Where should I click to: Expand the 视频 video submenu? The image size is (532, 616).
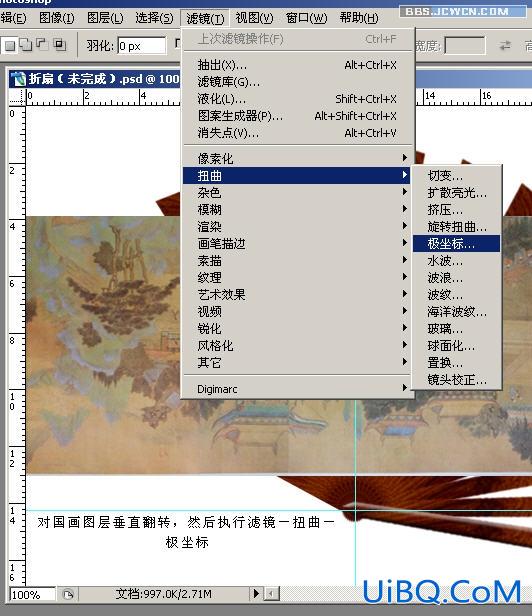tap(297, 311)
